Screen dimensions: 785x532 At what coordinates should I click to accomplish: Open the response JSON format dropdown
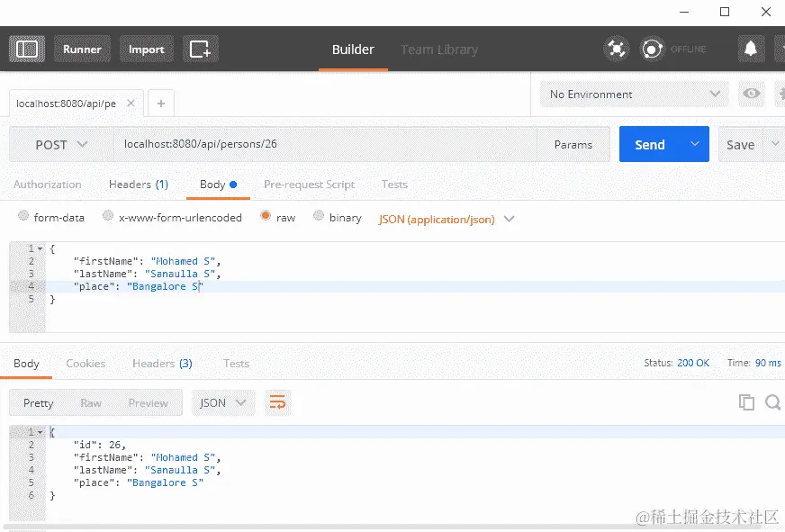[222, 403]
